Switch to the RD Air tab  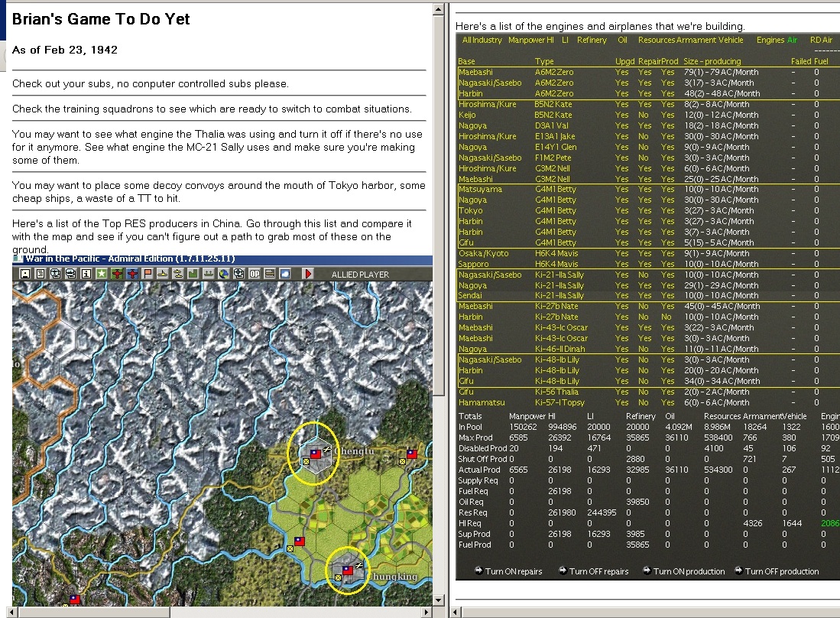click(x=821, y=41)
